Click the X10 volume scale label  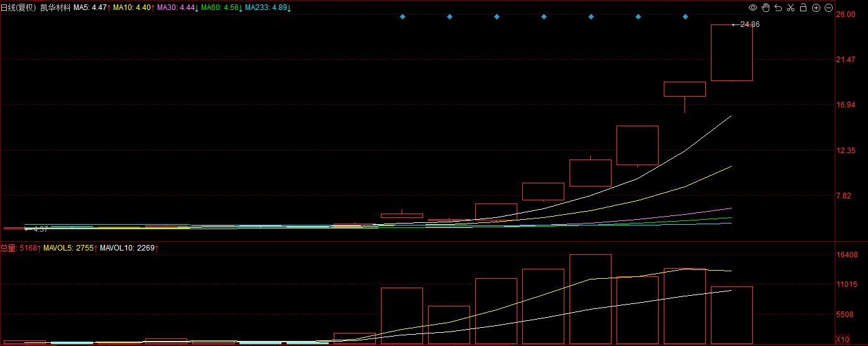pyautogui.click(x=842, y=339)
